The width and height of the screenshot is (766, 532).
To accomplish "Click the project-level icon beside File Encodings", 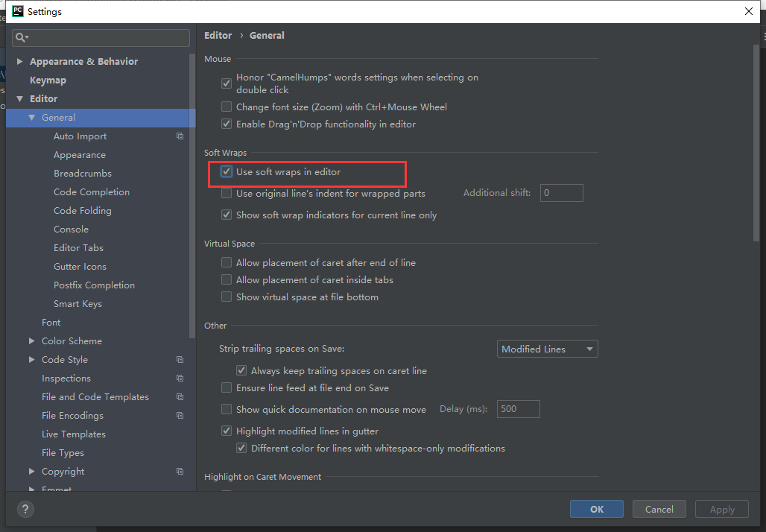I will pyautogui.click(x=180, y=416).
